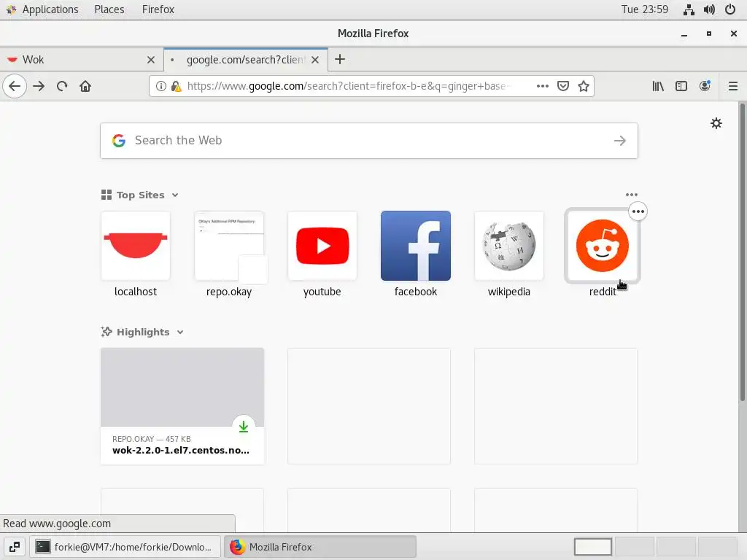
Task: Switch to the Wok tab
Action: pos(82,60)
